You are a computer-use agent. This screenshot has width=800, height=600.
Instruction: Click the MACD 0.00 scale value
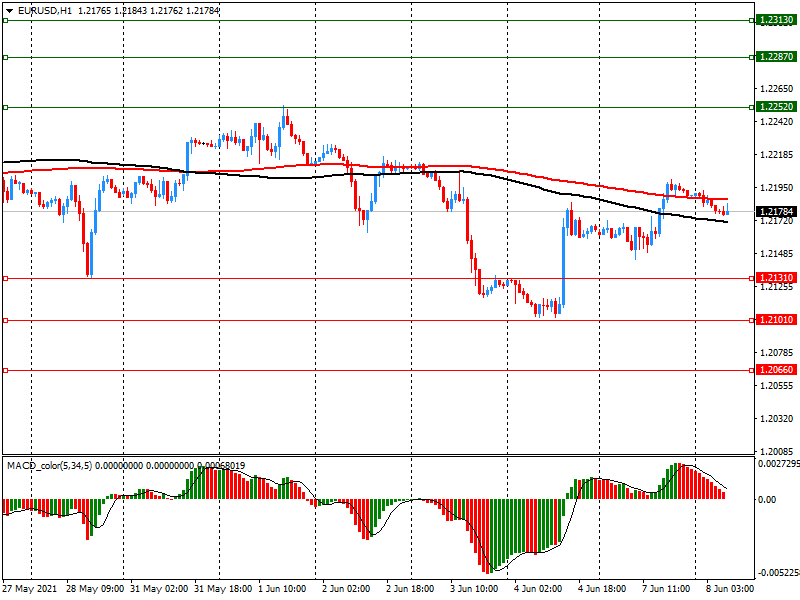[768, 499]
